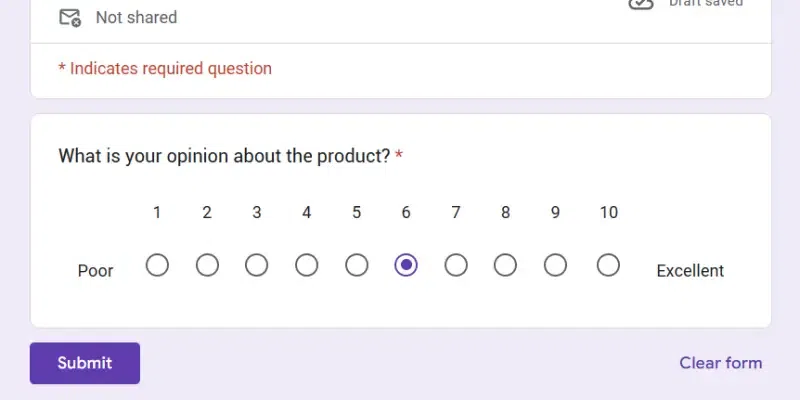Select the radio button for rating 3
Viewport: 800px width, 400px height.
(257, 265)
